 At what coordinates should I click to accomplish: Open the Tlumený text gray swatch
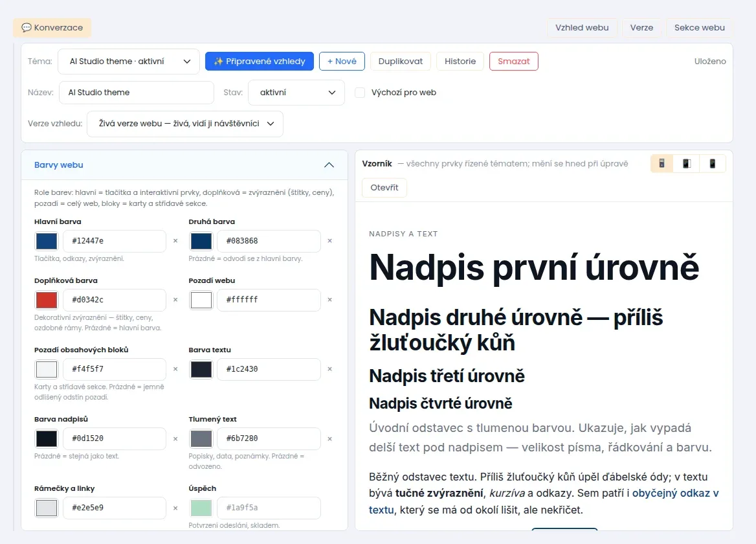click(x=201, y=439)
